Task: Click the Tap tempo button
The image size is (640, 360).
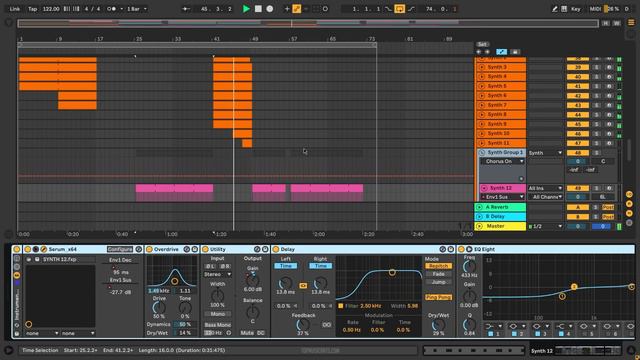Action: pos(32,9)
